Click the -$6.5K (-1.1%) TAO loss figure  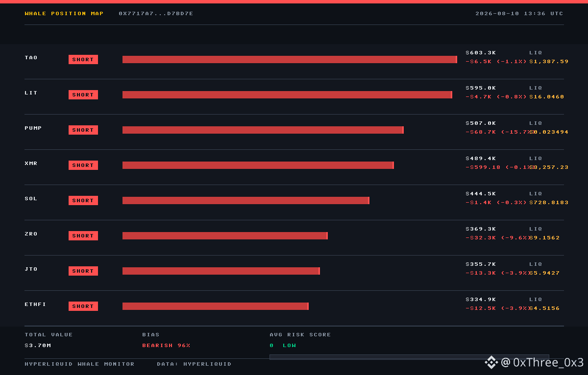(496, 62)
